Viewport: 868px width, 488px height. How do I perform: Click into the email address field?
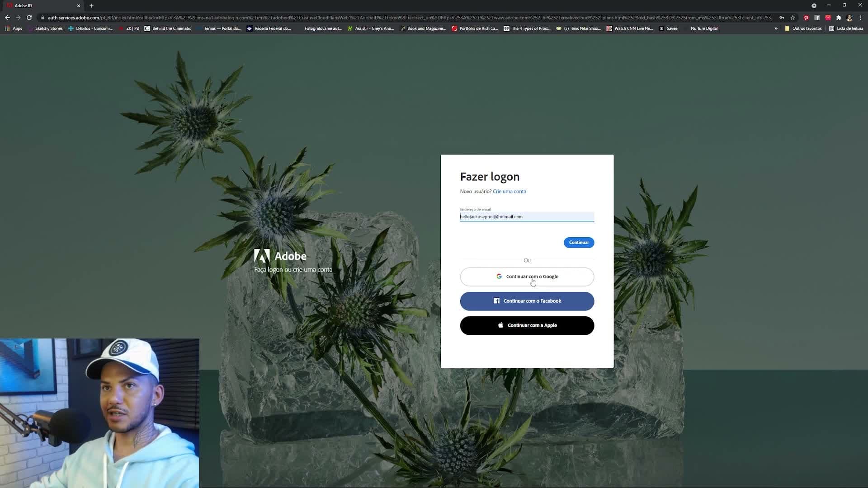point(527,217)
